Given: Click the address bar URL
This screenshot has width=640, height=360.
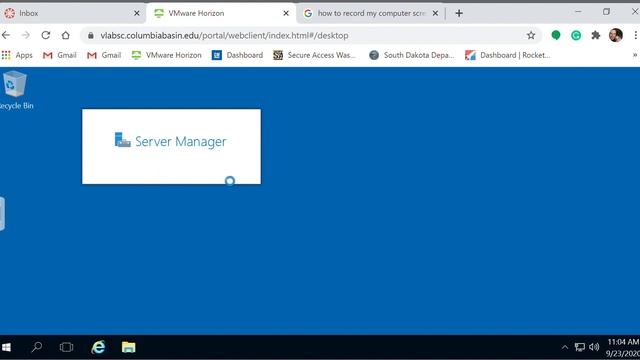Looking at the screenshot, I should [x=224, y=36].
